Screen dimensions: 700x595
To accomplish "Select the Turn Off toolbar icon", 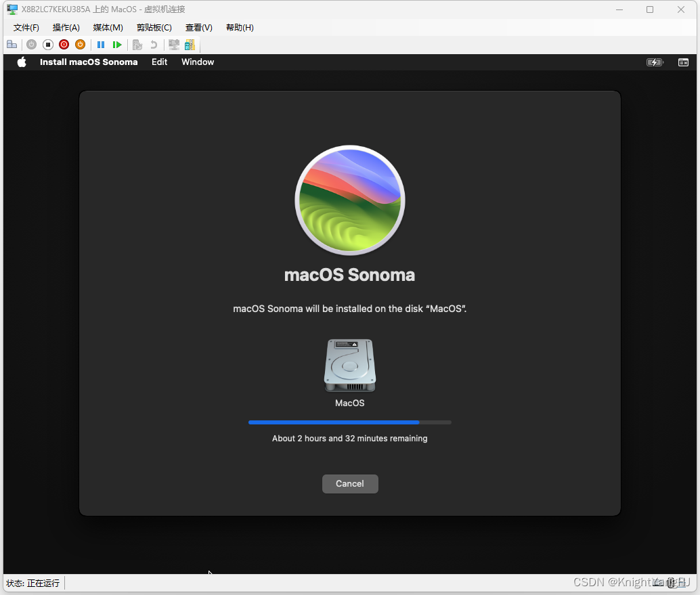I will [x=47, y=44].
